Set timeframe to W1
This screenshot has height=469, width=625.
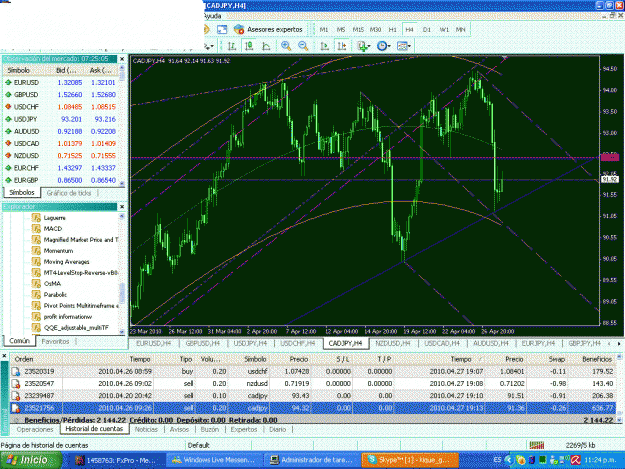pyautogui.click(x=444, y=29)
